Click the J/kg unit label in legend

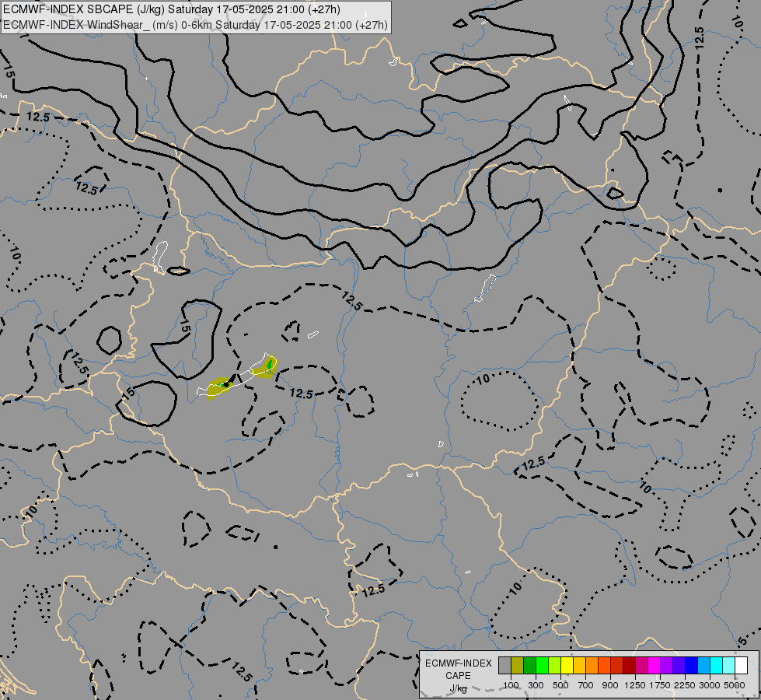[x=458, y=688]
